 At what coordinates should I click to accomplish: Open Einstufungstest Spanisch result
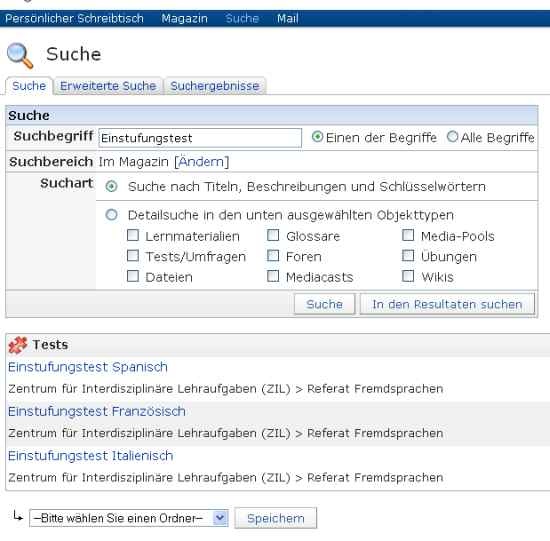click(x=88, y=367)
